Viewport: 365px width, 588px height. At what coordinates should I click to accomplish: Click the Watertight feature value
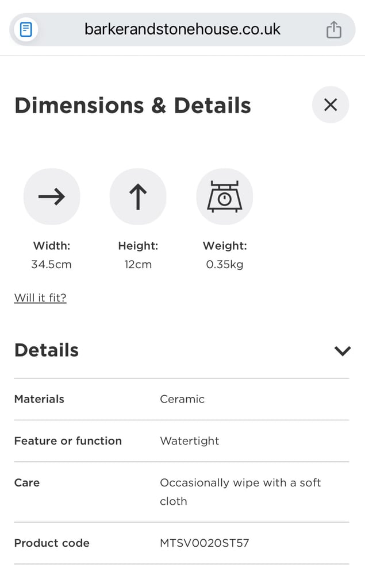(x=190, y=441)
